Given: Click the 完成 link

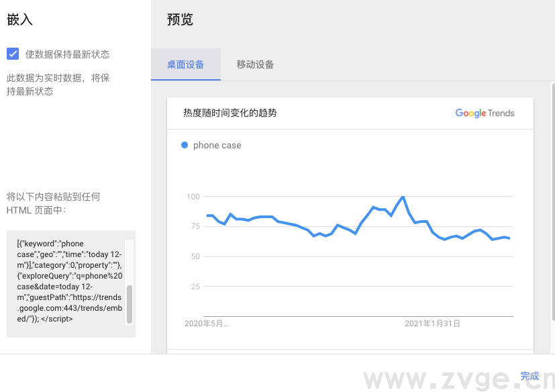Looking at the screenshot, I should [529, 376].
